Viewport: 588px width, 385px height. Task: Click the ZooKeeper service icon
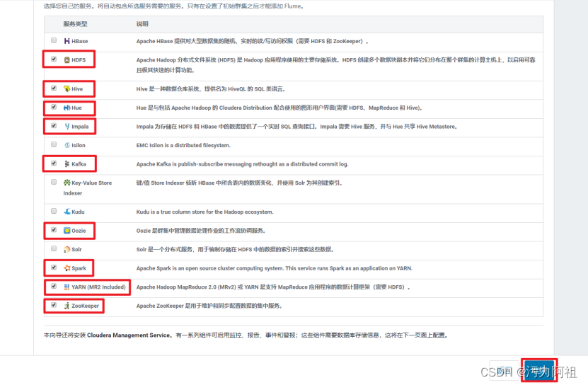[x=67, y=306]
